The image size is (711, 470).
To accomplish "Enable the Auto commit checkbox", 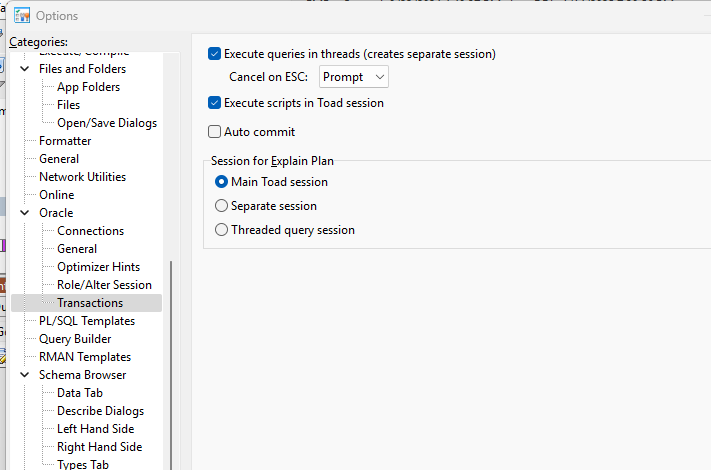I will click(x=214, y=132).
